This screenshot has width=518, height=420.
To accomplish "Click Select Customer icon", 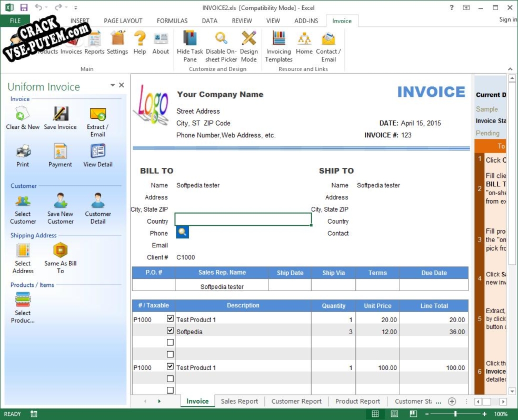I will point(23,201).
